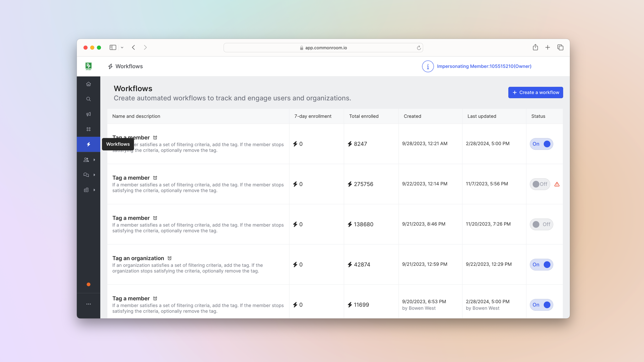Image resolution: width=644 pixels, height=362 pixels.
Task: Click the created date 9/20/2023, 6:53 PM
Action: coord(424,302)
